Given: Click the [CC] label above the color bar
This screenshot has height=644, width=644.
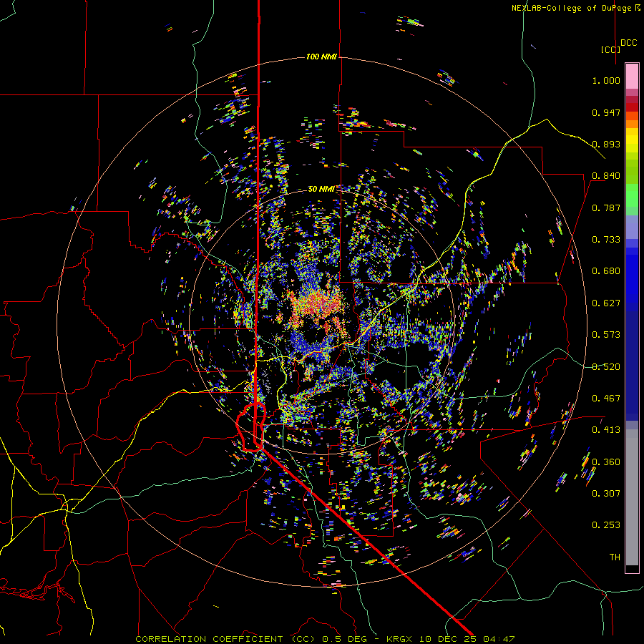Looking at the screenshot, I should pos(610,49).
